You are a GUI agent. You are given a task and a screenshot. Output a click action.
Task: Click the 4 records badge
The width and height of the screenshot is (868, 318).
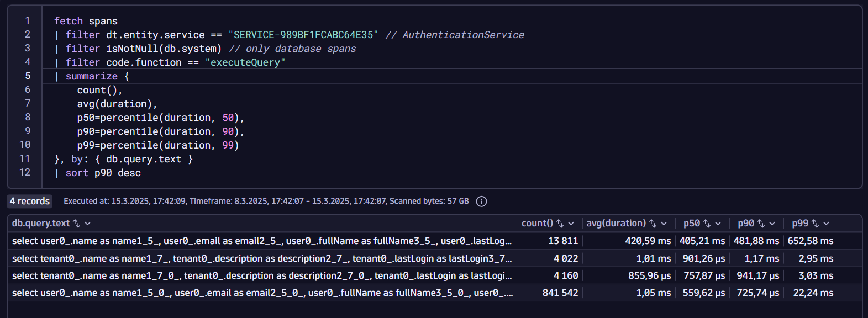[30, 202]
